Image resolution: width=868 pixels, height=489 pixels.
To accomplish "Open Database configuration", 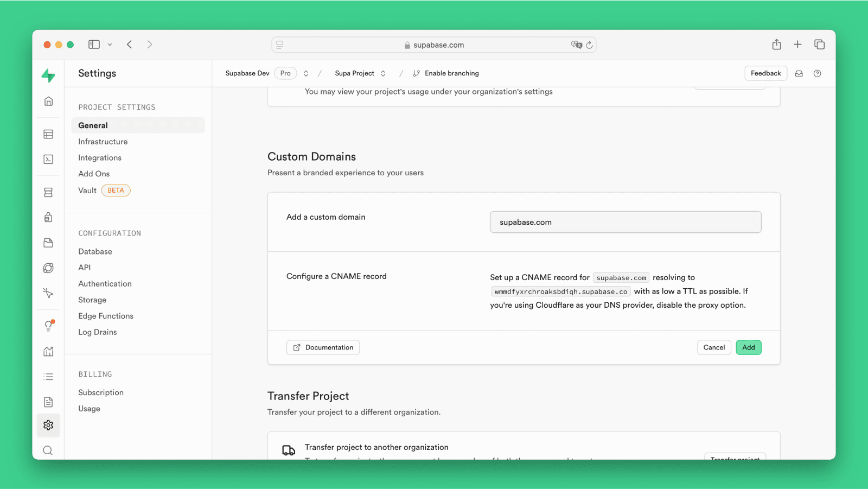I will [95, 251].
